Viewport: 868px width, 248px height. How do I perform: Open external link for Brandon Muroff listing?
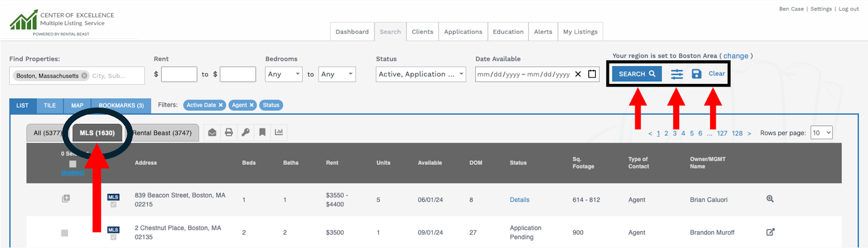click(x=770, y=232)
